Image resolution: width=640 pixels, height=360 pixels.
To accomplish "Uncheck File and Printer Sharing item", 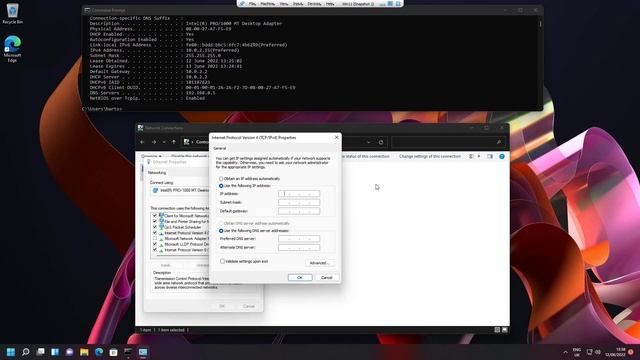I will pos(155,221).
